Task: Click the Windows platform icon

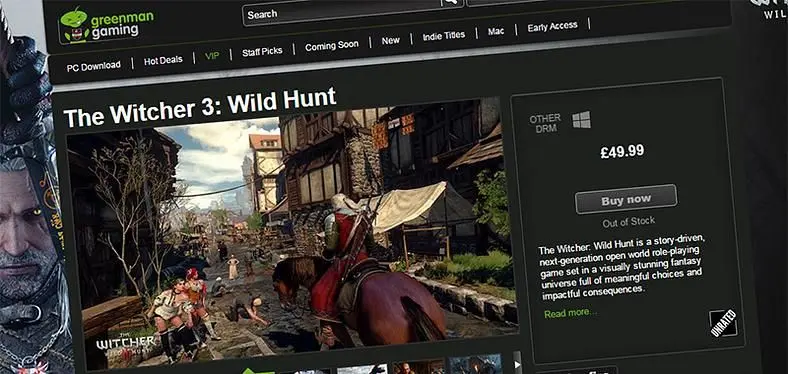Action: [581, 120]
